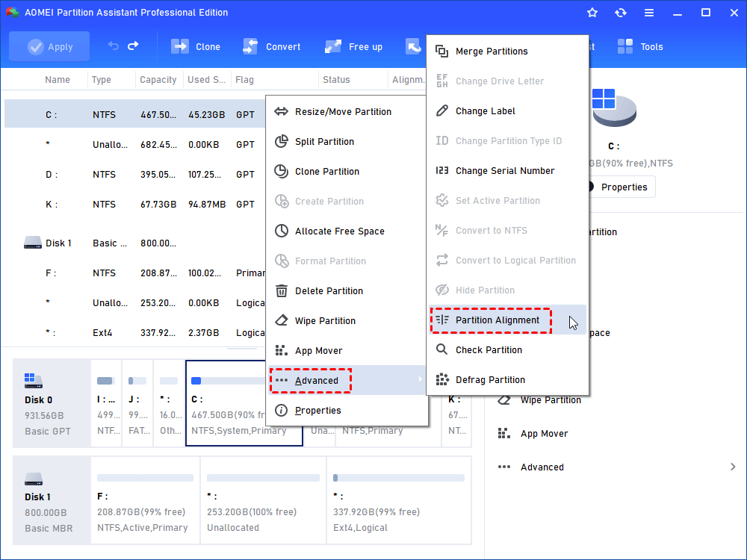Click the Apply button
This screenshot has height=560, width=747.
49,46
